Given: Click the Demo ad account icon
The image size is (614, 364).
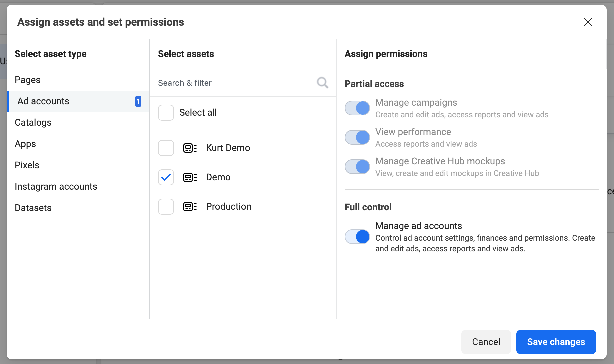Looking at the screenshot, I should point(190,177).
